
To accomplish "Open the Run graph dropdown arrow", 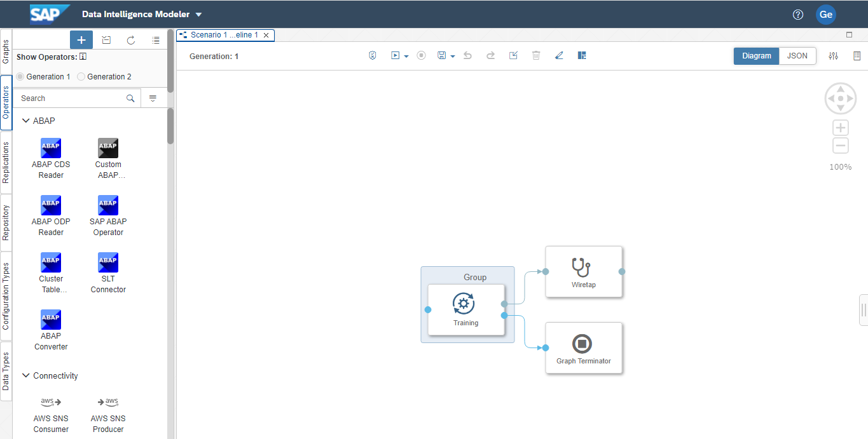I will 406,57.
